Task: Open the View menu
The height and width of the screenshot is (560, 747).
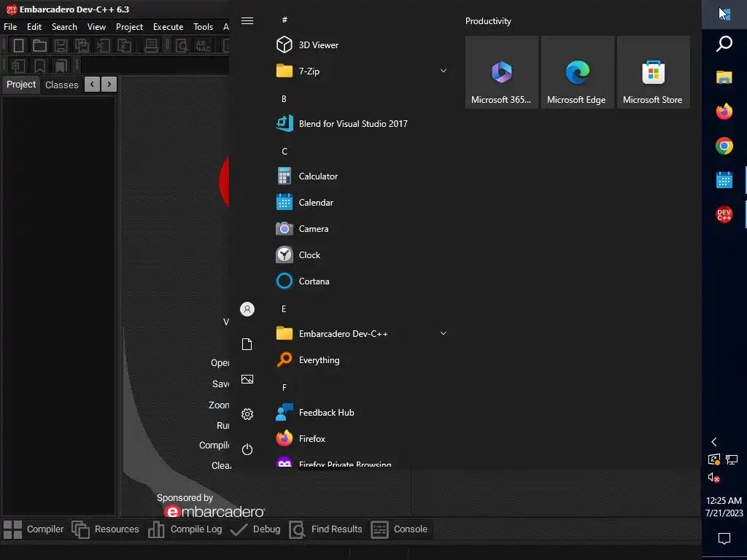Action: tap(96, 27)
